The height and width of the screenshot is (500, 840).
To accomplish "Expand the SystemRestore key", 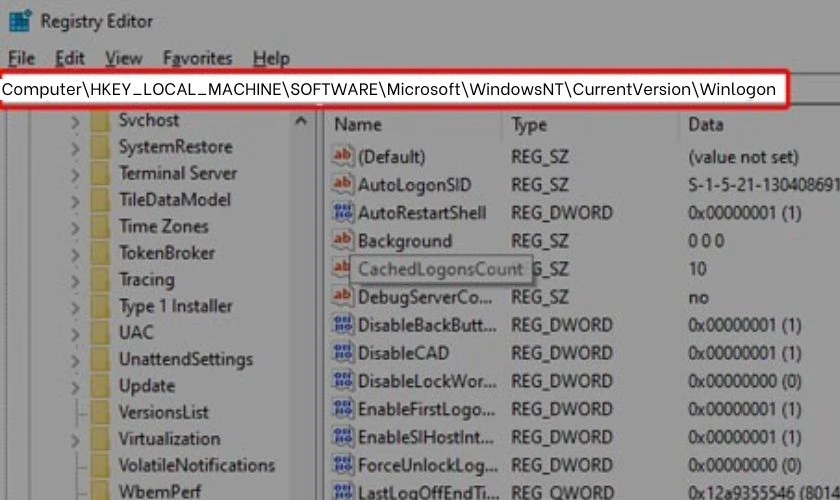I will 75,148.
